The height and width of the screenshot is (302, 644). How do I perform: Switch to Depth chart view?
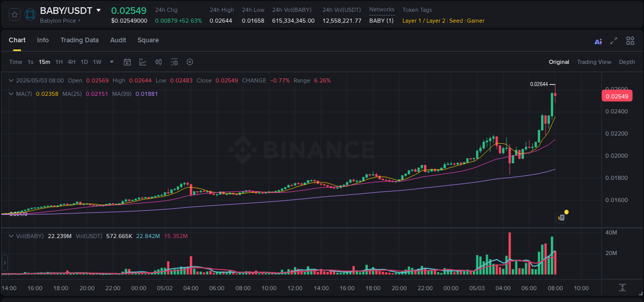[x=627, y=62]
